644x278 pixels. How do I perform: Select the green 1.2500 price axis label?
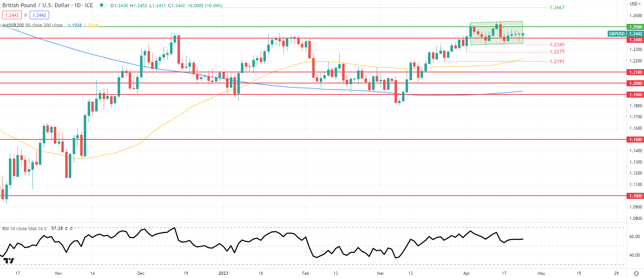[635, 27]
